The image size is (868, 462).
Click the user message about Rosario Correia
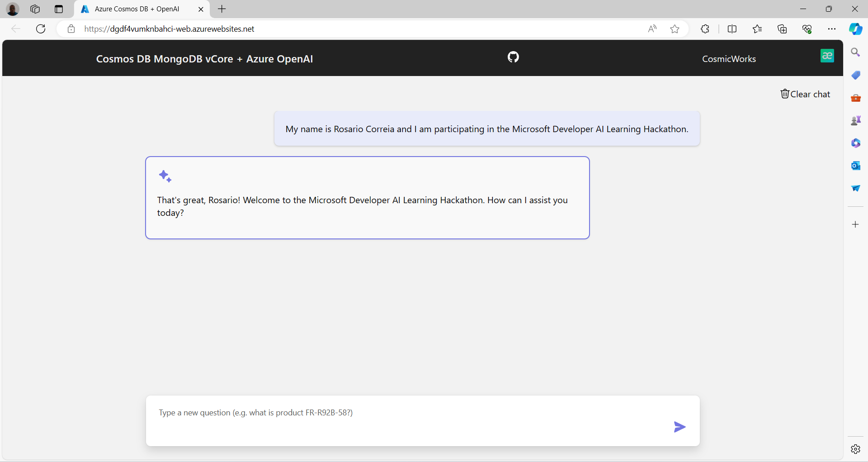pyautogui.click(x=487, y=129)
